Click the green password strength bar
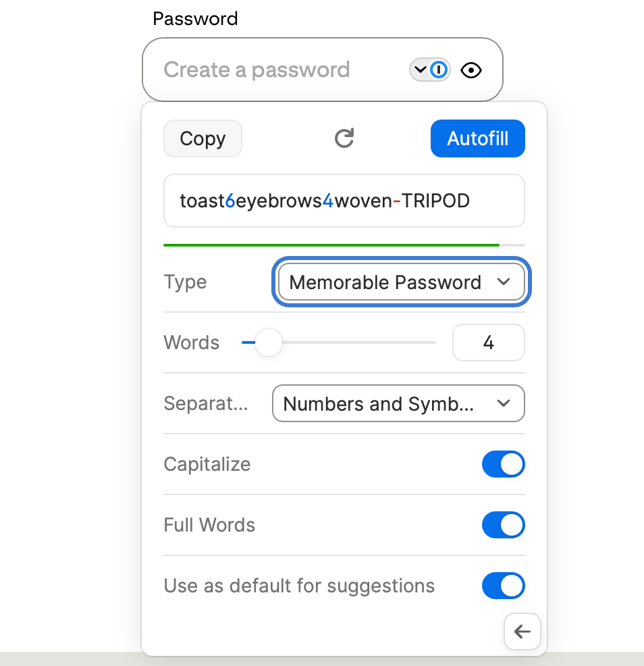Image resolution: width=644 pixels, height=666 pixels. click(x=331, y=245)
